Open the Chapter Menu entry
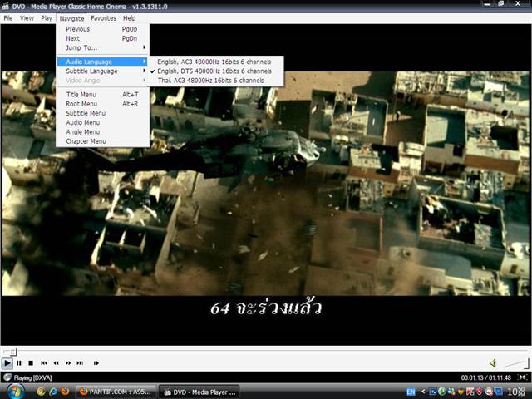 (103, 141)
